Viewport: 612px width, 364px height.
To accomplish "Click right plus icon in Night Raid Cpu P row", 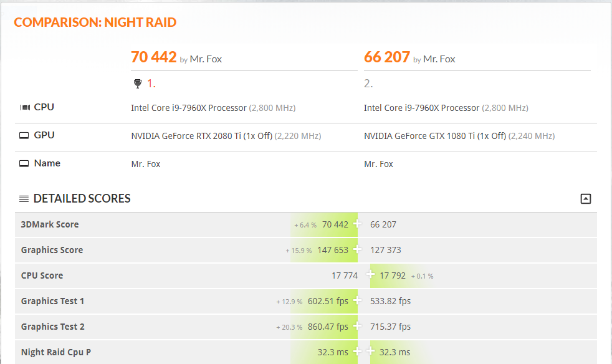I will [370, 352].
